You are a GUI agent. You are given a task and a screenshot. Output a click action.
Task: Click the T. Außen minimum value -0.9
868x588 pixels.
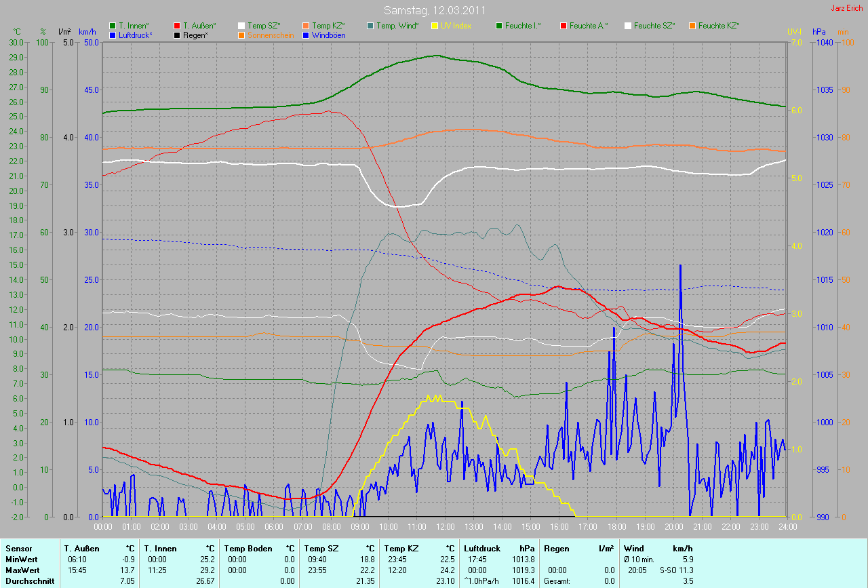(x=129, y=560)
